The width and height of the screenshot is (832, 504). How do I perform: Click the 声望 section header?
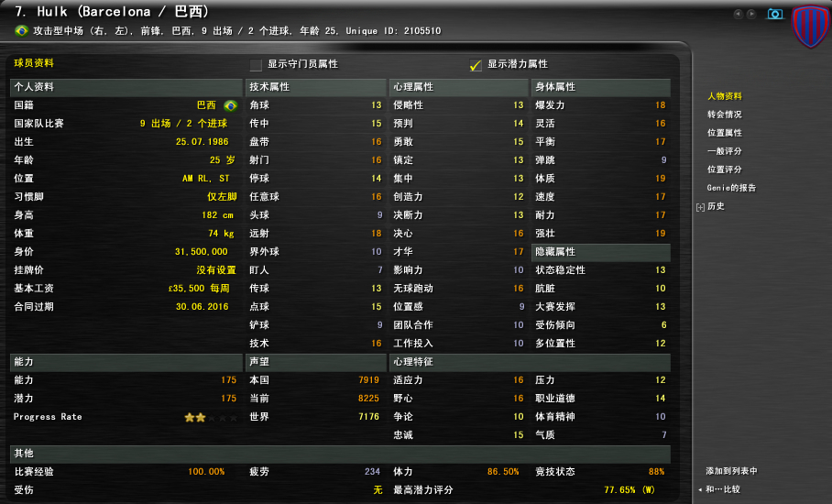click(x=316, y=362)
